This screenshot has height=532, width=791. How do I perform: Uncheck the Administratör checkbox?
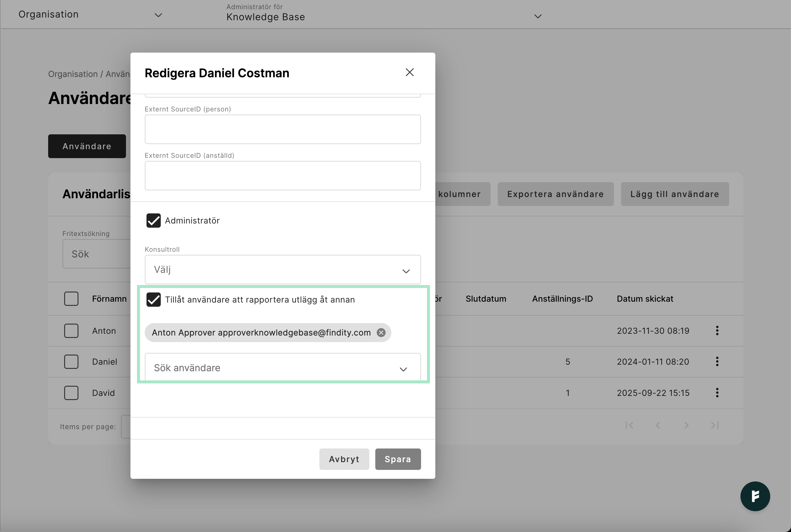point(153,221)
